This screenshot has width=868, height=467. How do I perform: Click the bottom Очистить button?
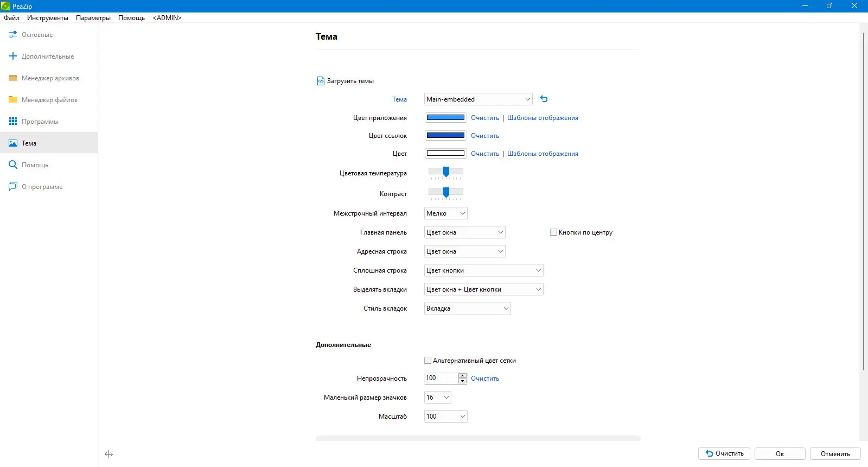coord(724,453)
